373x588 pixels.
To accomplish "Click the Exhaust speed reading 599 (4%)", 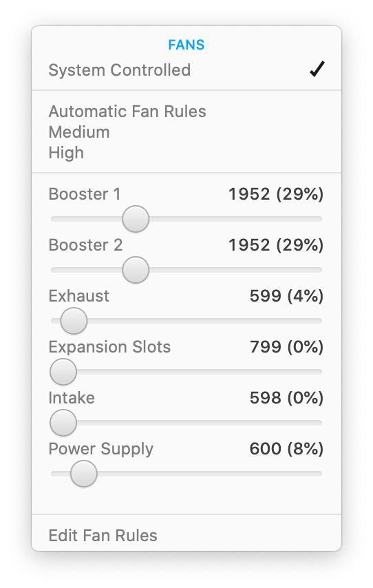I will click(x=286, y=296).
